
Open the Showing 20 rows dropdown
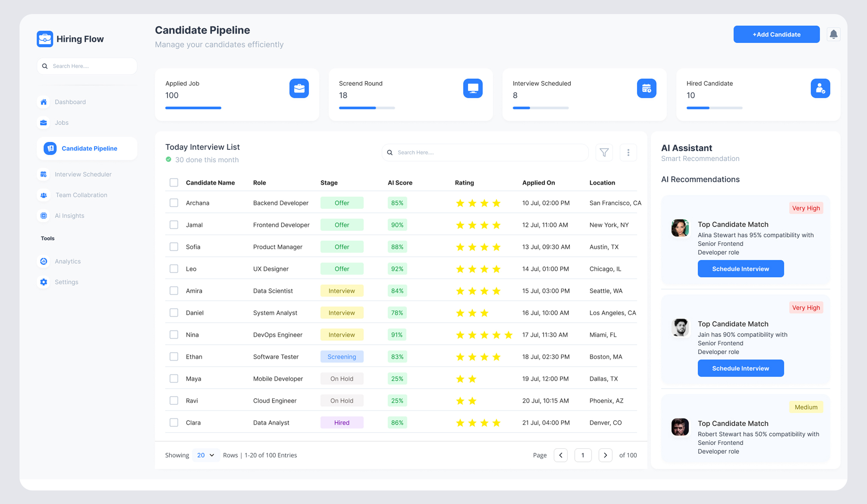click(206, 455)
